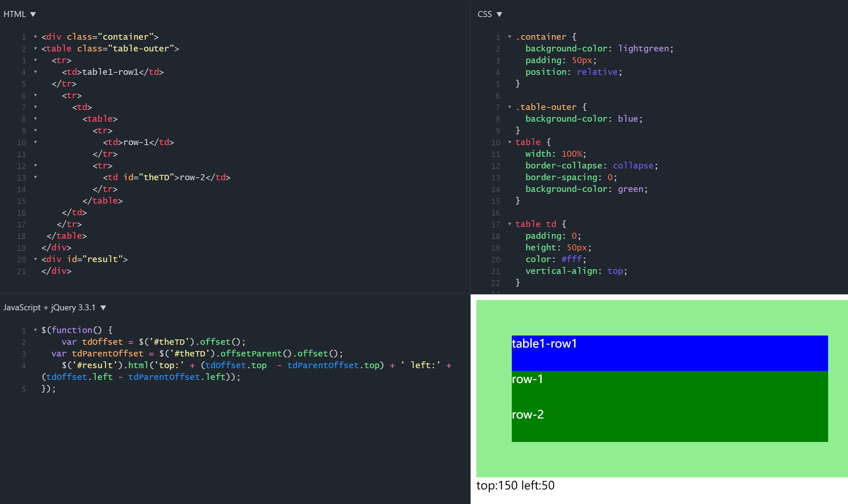Collapse the .container CSS rule fold arrow

(510, 37)
